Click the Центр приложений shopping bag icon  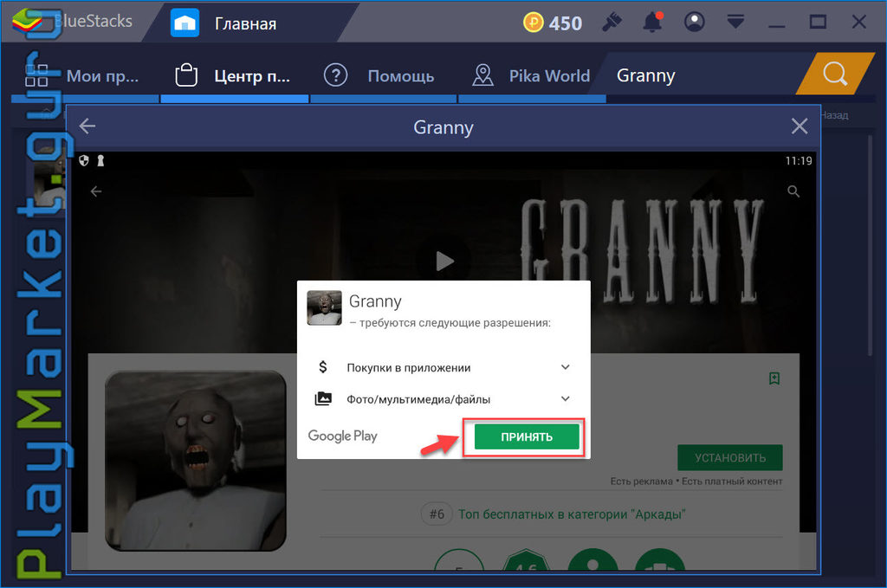pos(186,75)
